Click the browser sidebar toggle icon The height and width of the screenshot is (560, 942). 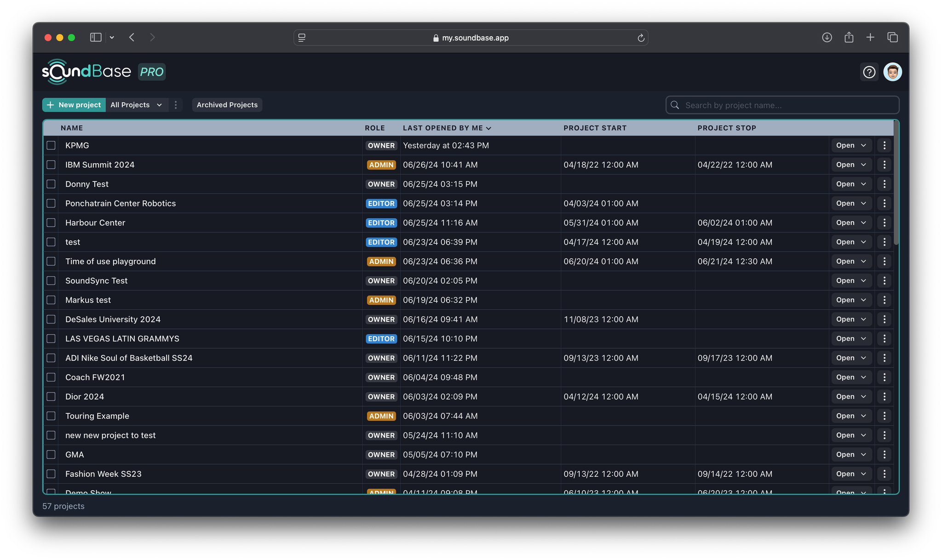pos(96,37)
